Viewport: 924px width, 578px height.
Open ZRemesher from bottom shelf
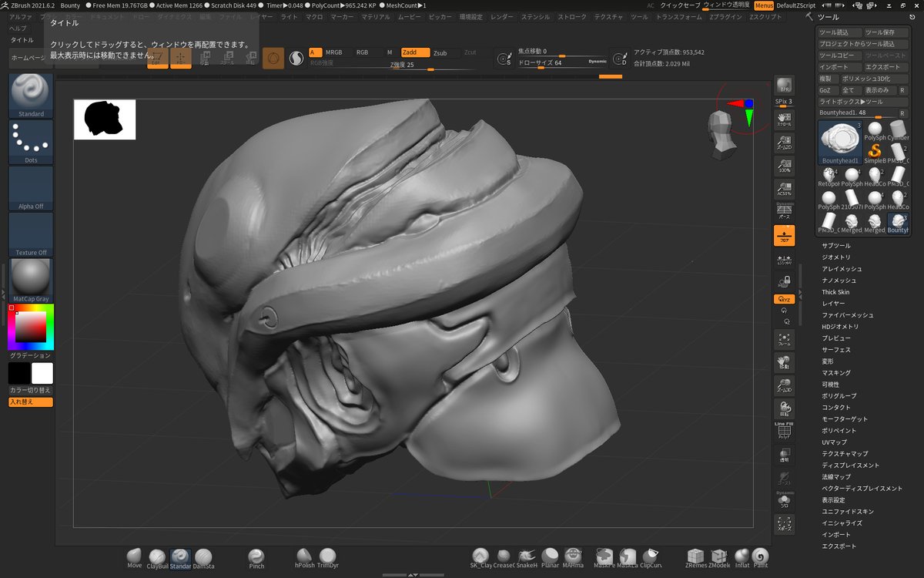[x=696, y=560]
